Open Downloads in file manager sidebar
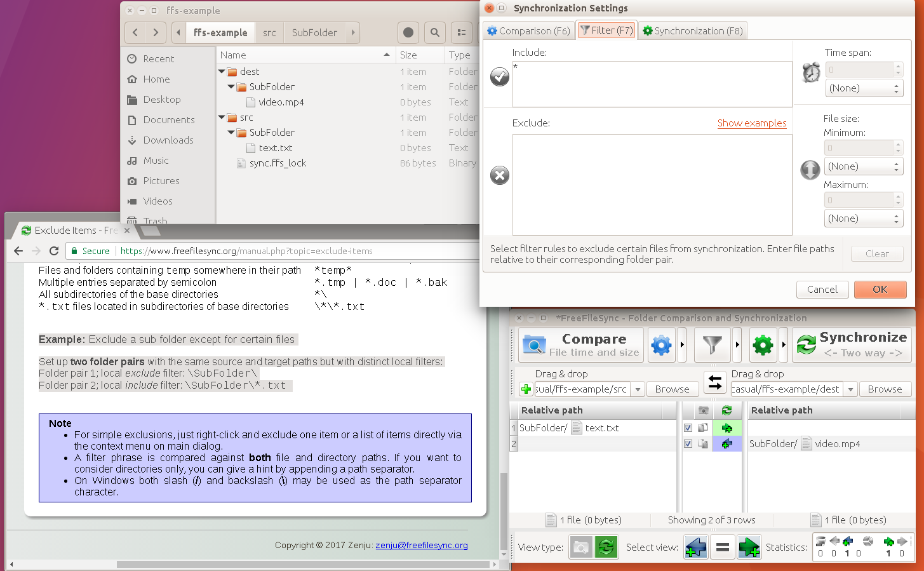Image resolution: width=924 pixels, height=571 pixels. pos(168,140)
